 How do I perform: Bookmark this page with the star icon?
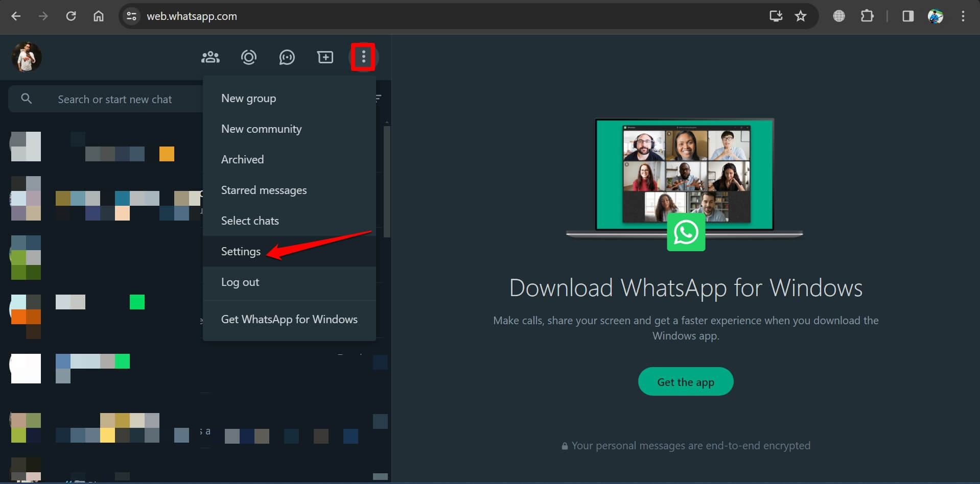(801, 16)
